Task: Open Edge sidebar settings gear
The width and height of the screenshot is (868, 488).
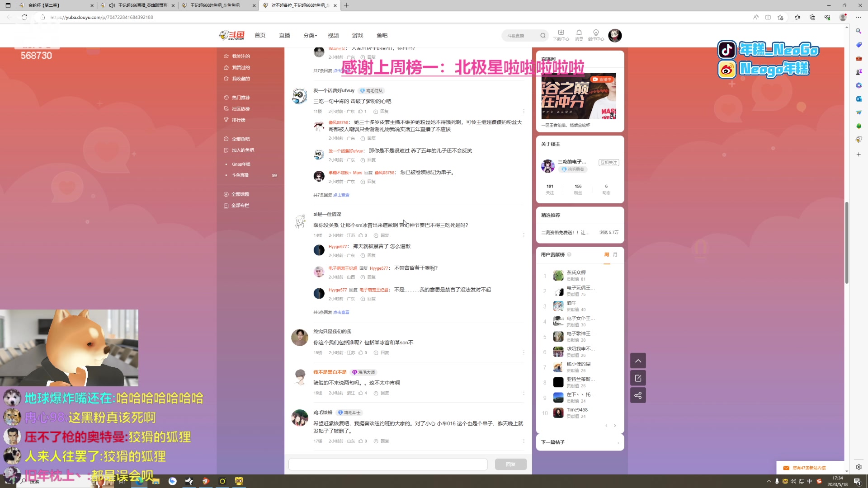Action: coord(859,467)
